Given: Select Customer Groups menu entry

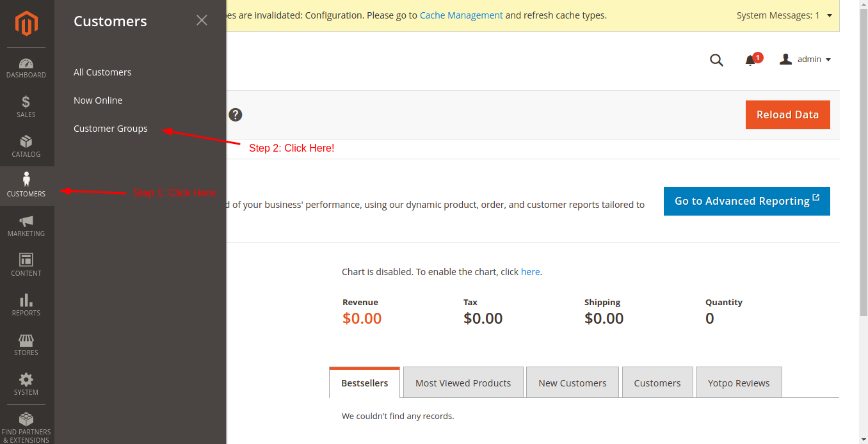Looking at the screenshot, I should click(111, 129).
